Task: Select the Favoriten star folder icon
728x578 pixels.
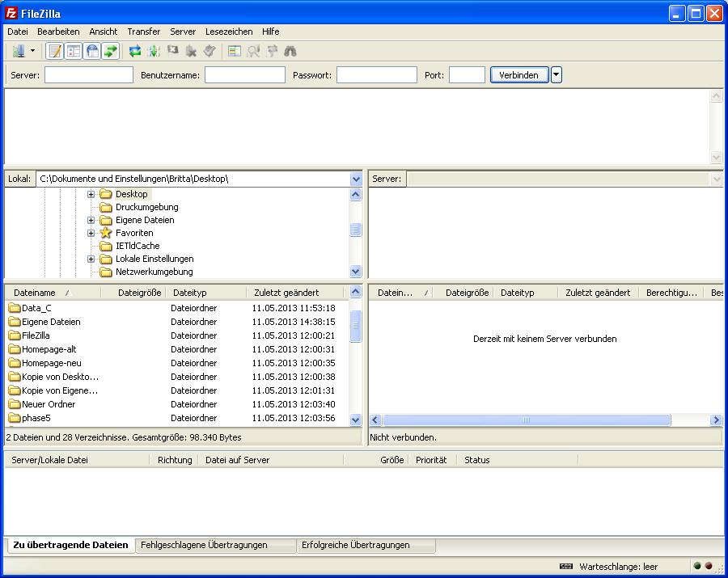Action: tap(106, 233)
